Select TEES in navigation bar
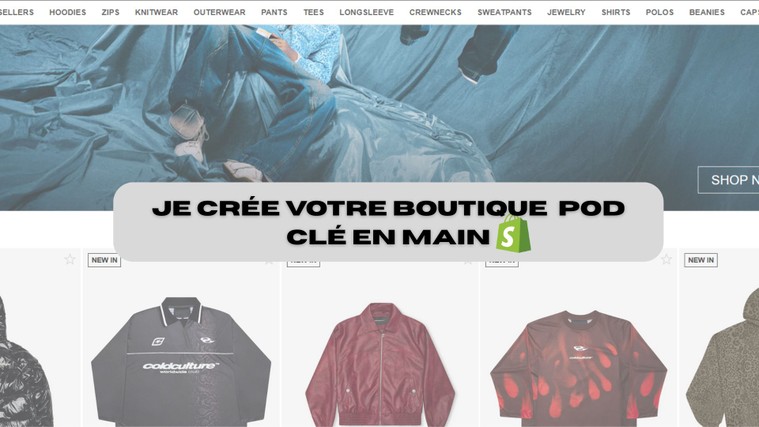This screenshot has height=427, width=759. (314, 12)
